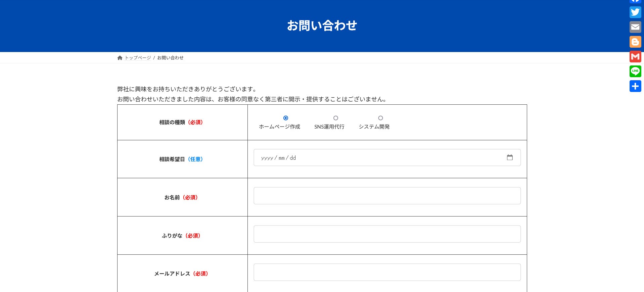Click the dd day segment in date field
This screenshot has width=644, height=292.
coord(293,158)
